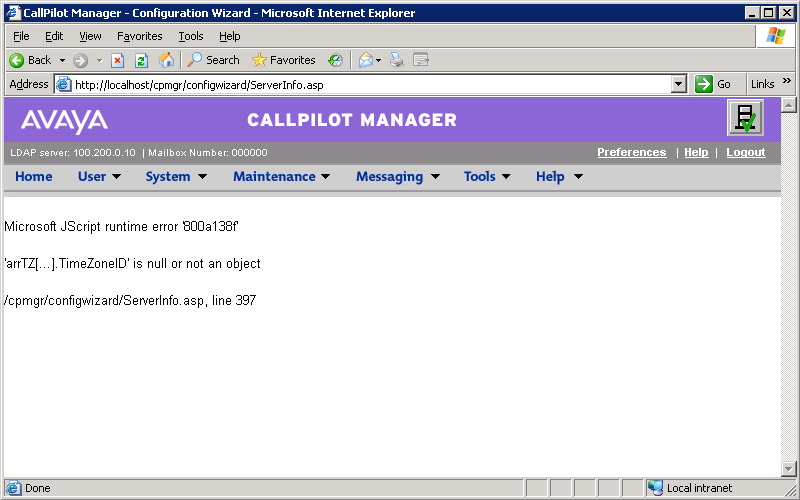Image resolution: width=800 pixels, height=500 pixels.
Task: Click the LDAP server address text
Action: 73,153
